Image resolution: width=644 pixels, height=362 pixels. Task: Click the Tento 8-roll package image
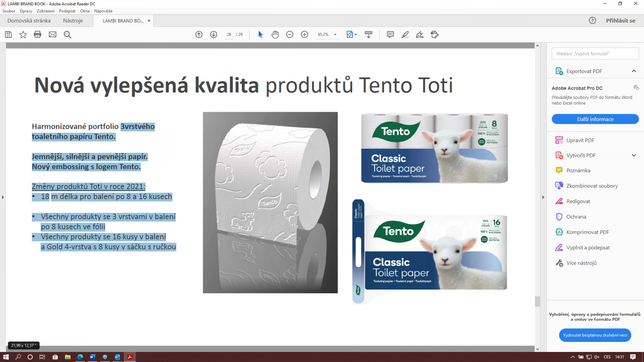click(434, 148)
